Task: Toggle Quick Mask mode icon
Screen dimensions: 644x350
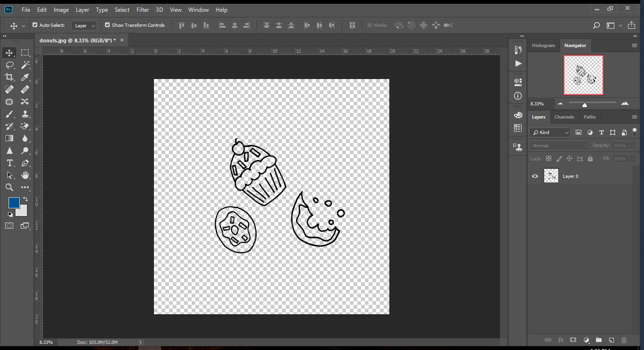Action: 9,226
